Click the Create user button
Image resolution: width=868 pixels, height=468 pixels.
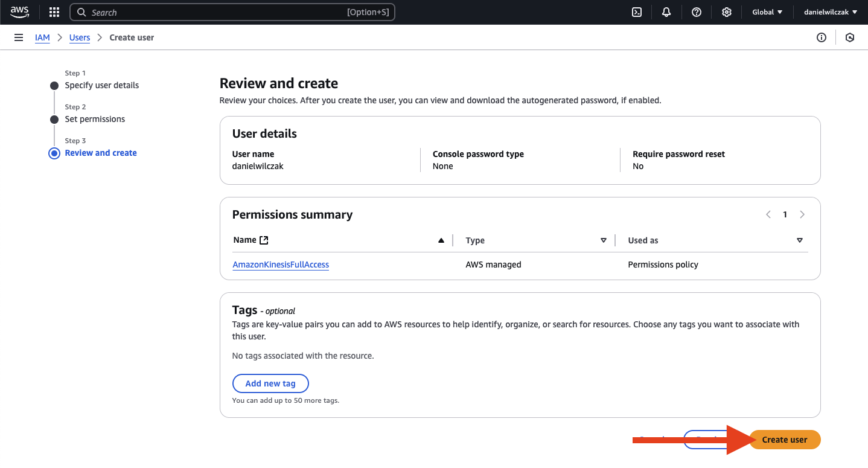pyautogui.click(x=785, y=440)
